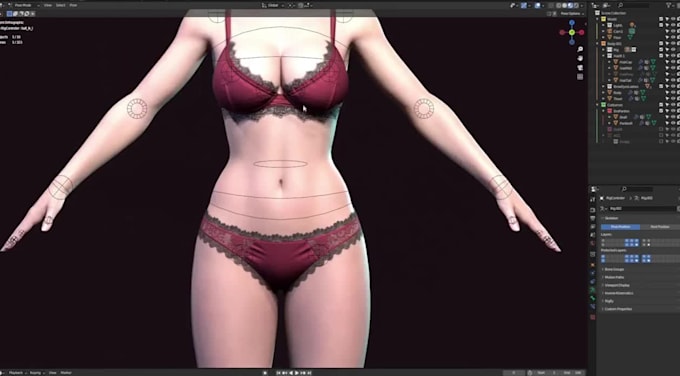Jump to the first frame in timeline controls
The width and height of the screenshot is (680, 376).
pyautogui.click(x=278, y=373)
